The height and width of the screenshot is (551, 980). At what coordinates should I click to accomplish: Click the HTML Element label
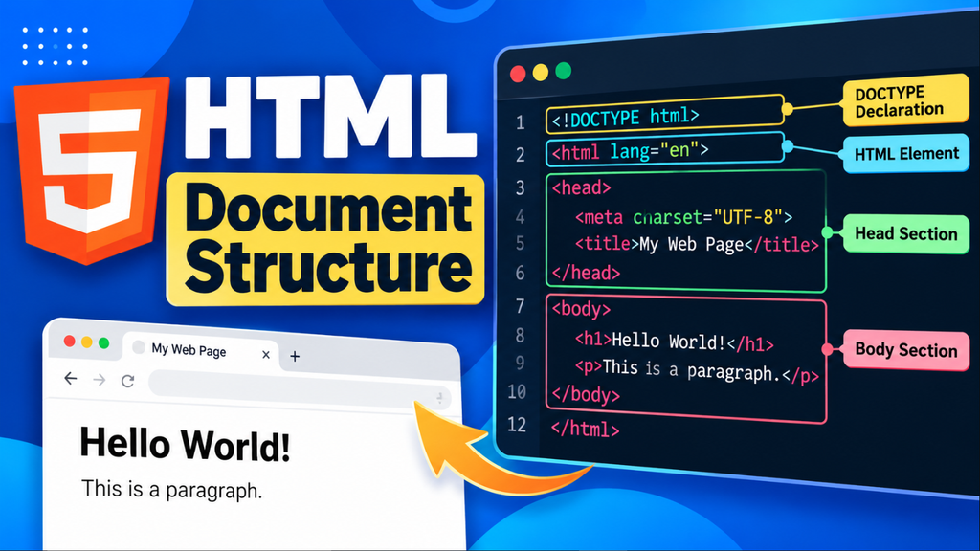tap(906, 154)
